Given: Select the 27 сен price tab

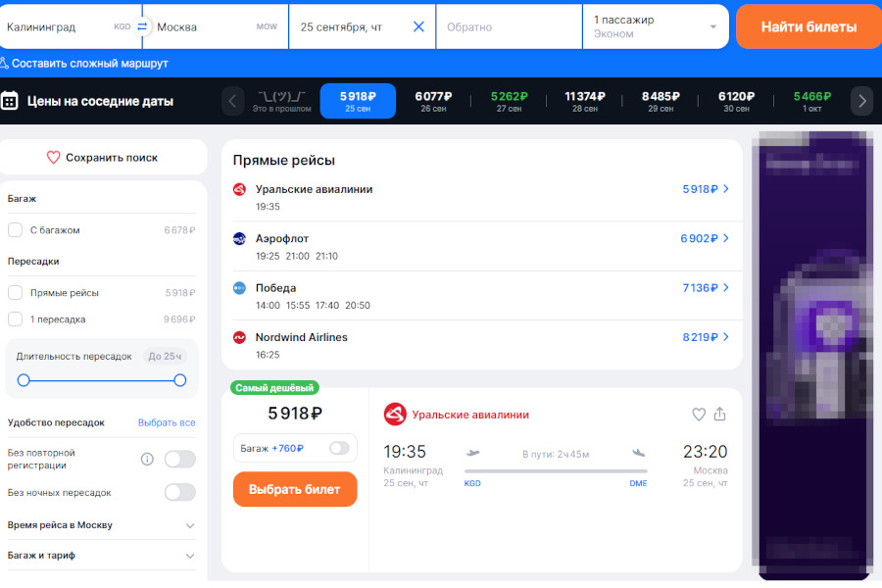Looking at the screenshot, I should click(x=509, y=101).
